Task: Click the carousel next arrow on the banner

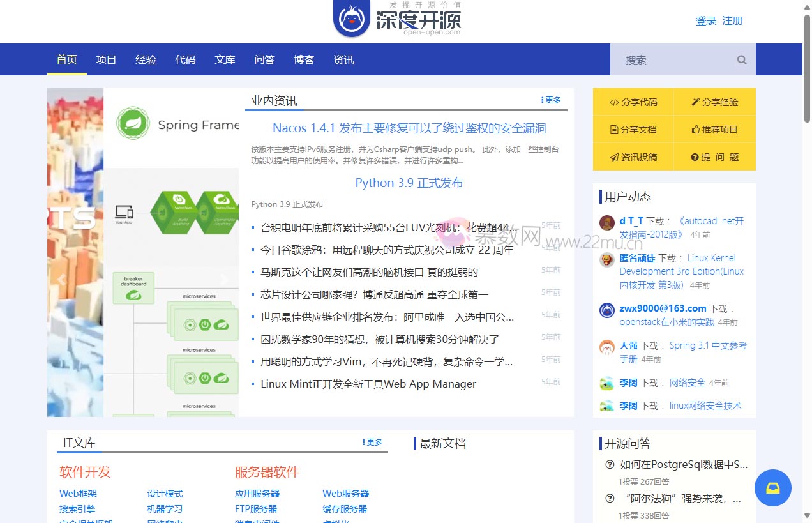Action: [x=224, y=279]
